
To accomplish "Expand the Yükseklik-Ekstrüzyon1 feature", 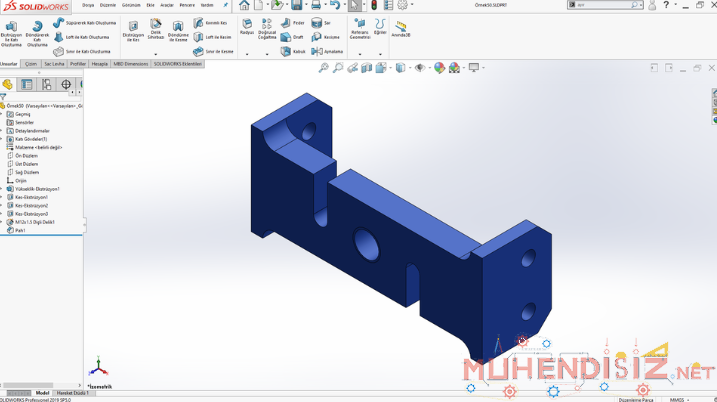I will 3,189.
